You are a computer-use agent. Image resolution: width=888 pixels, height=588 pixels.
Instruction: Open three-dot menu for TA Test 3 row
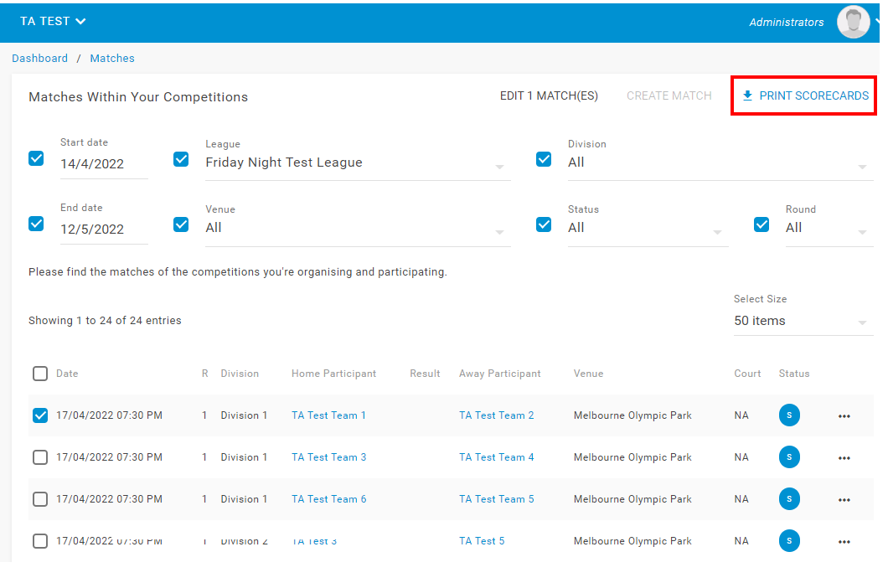pyautogui.click(x=844, y=542)
